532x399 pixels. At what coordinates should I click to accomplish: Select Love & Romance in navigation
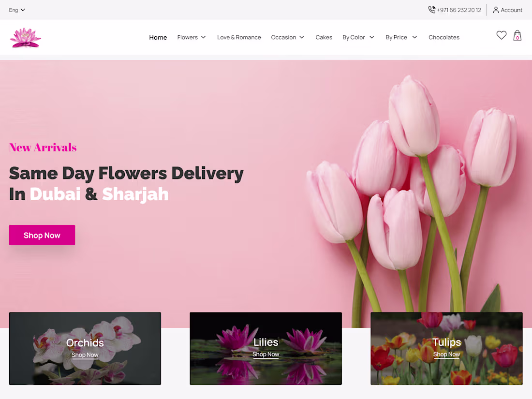(239, 37)
